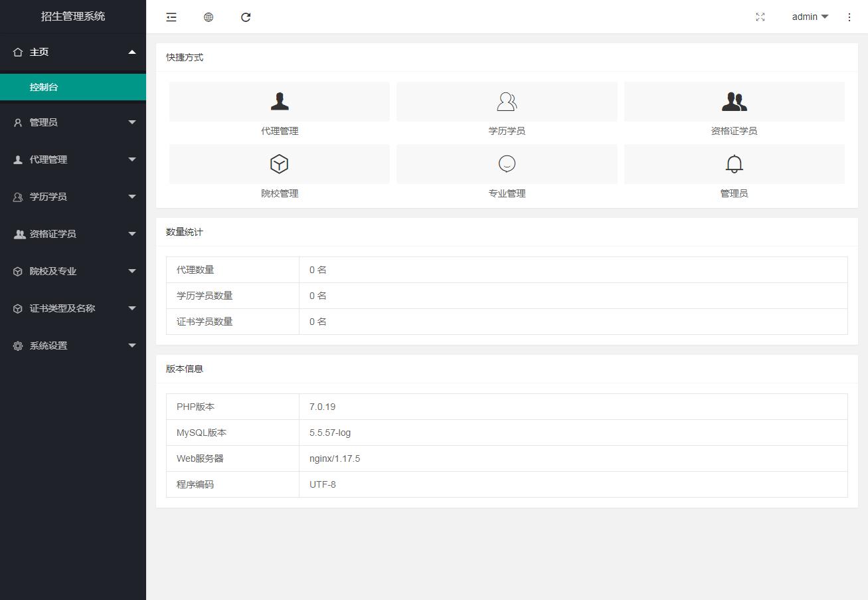Click the 代理管理 shortcut person icon

pyautogui.click(x=280, y=102)
